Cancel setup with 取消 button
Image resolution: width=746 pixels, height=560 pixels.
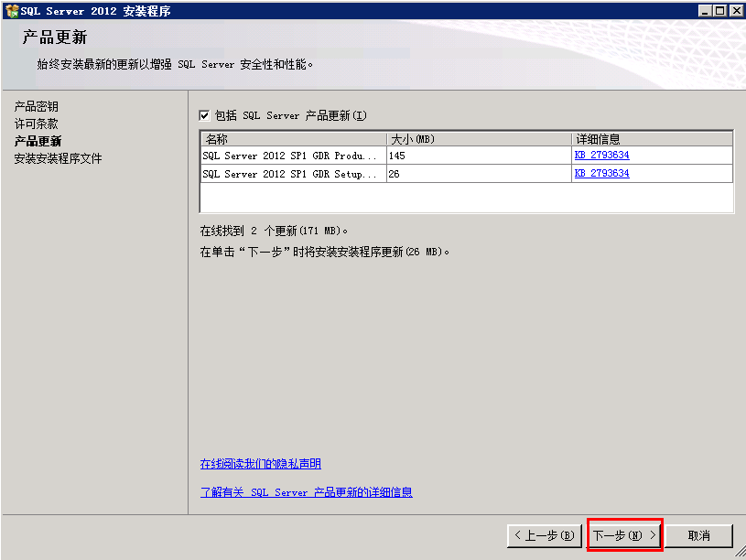(x=699, y=535)
